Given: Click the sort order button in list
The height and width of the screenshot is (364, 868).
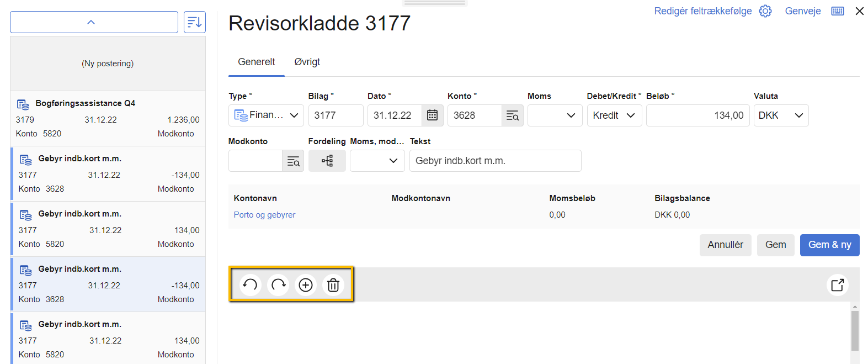Looking at the screenshot, I should (194, 22).
